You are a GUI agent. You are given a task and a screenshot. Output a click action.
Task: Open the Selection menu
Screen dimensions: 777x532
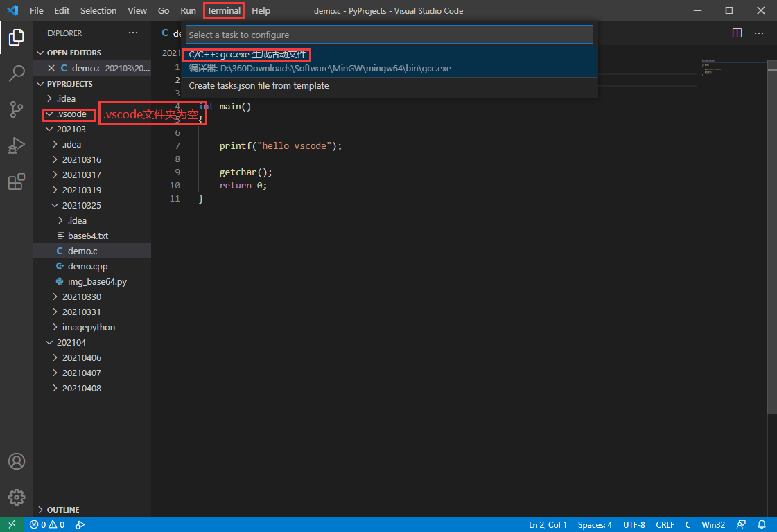click(x=98, y=10)
